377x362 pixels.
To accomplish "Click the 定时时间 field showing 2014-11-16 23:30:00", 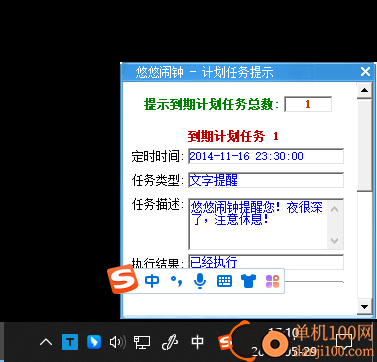I will click(x=266, y=156).
